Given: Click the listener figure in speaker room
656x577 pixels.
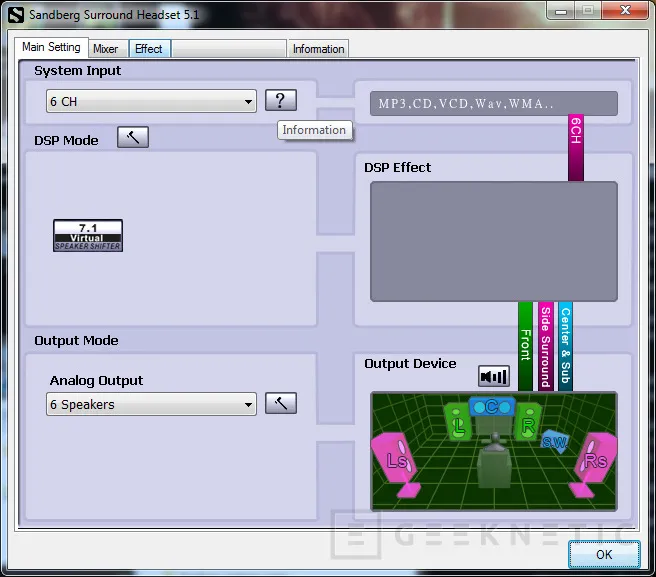Looking at the screenshot, I should pos(495,460).
